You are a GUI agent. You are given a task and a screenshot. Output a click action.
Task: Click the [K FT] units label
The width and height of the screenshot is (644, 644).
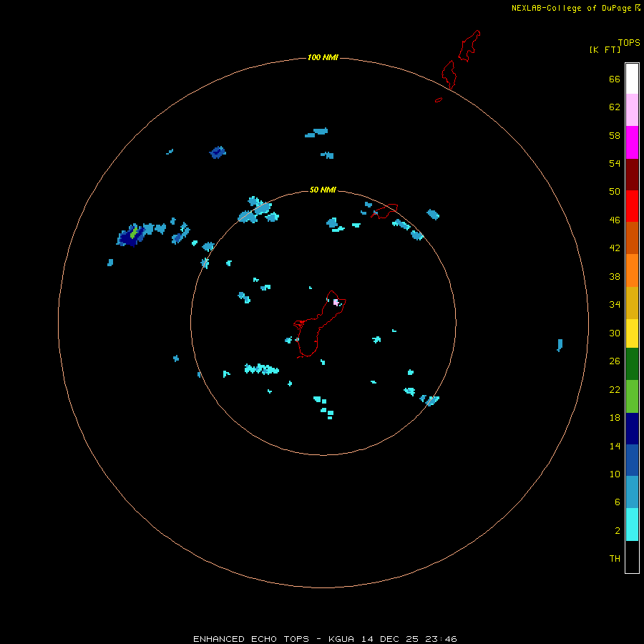point(605,49)
